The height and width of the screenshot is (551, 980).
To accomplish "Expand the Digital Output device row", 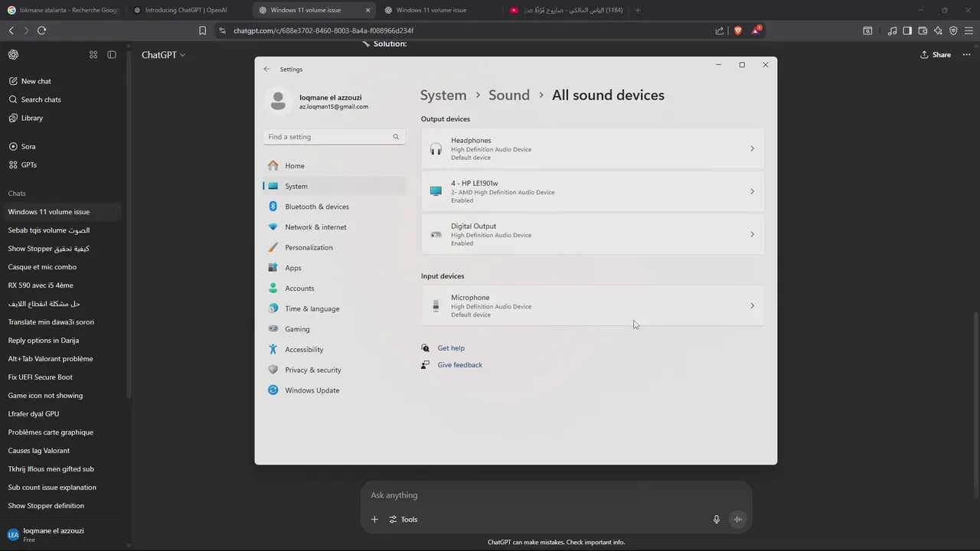I will pos(593,234).
